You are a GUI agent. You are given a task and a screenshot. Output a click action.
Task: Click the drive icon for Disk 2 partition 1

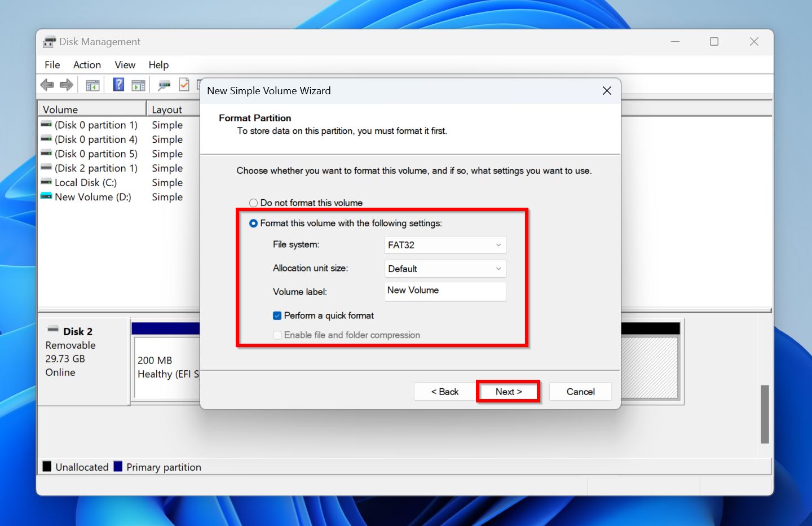click(x=46, y=168)
